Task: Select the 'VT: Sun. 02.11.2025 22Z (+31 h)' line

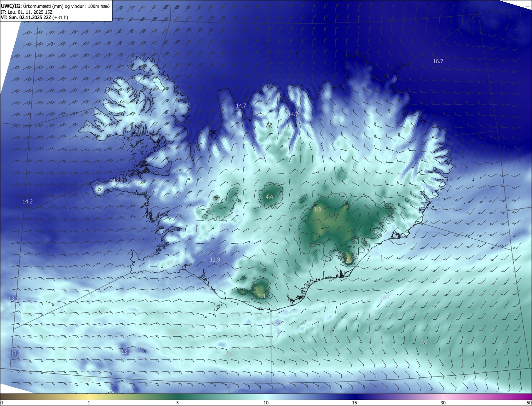Action: point(34,17)
